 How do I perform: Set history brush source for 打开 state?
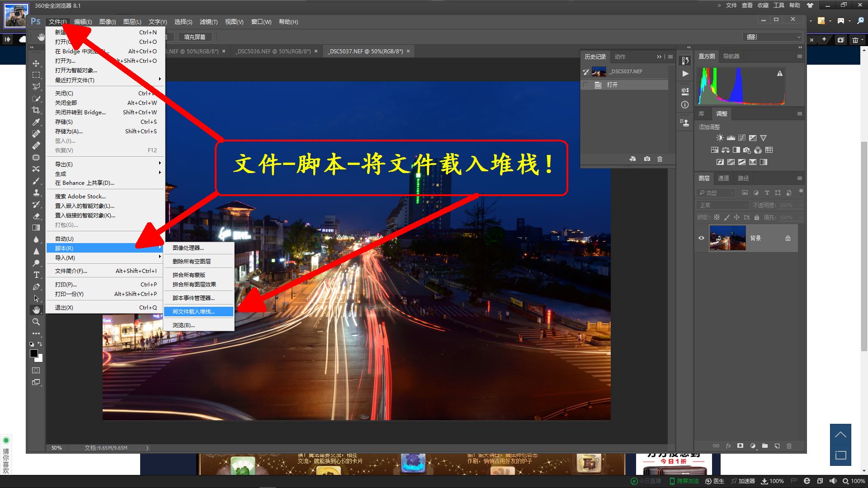coord(586,85)
